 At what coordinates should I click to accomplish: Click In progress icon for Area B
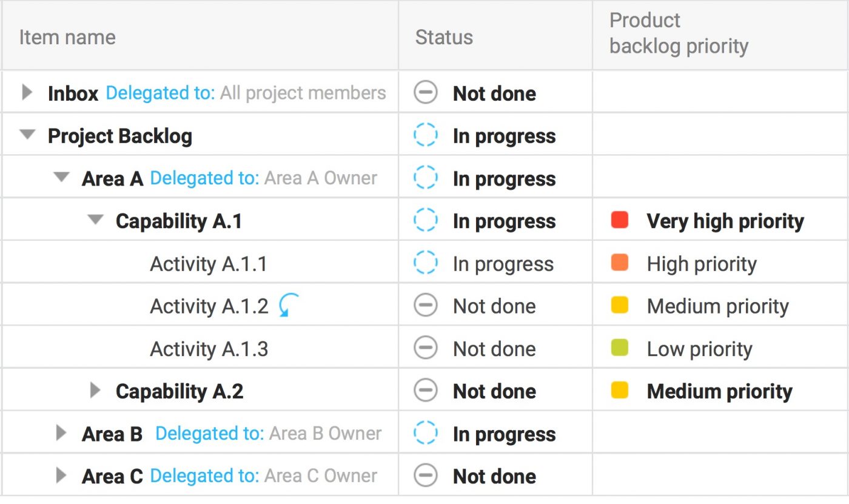[x=425, y=433]
